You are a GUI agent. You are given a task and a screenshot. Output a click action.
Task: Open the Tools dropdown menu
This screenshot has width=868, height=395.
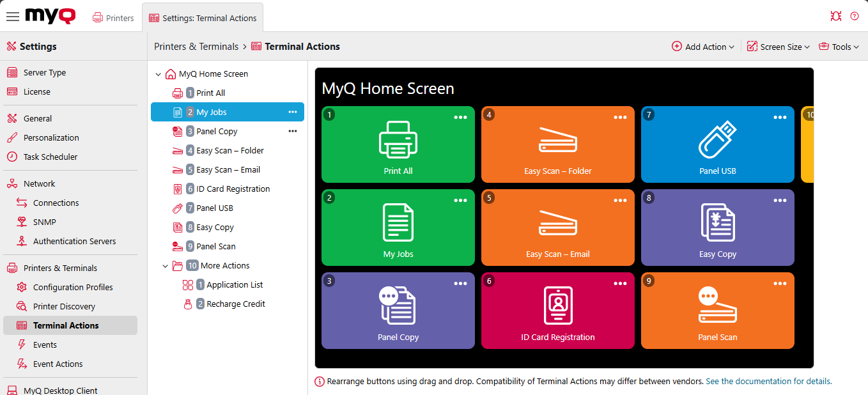click(x=839, y=47)
